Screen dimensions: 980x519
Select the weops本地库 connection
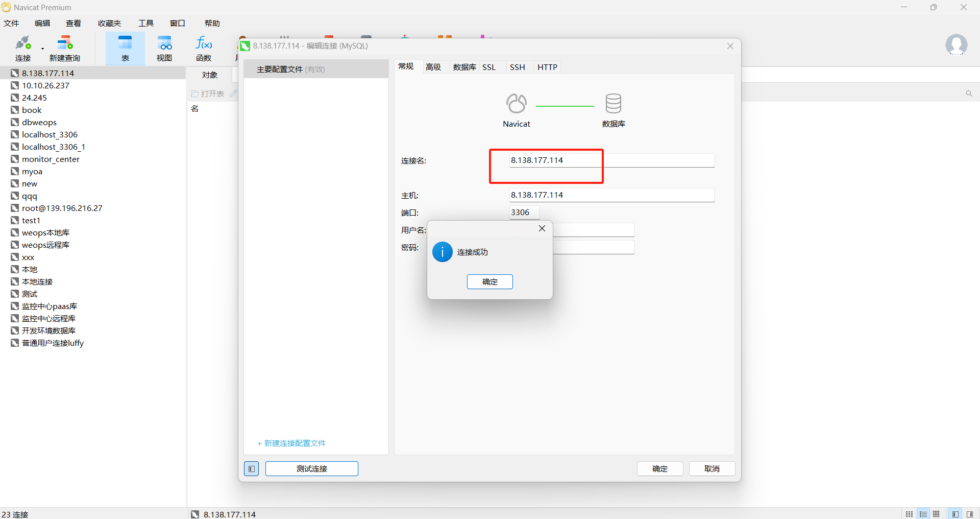45,232
